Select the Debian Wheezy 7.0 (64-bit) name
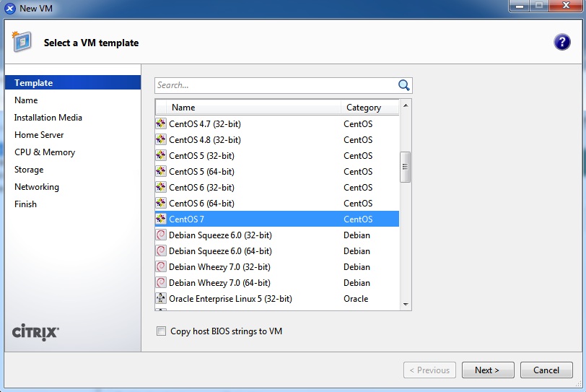The height and width of the screenshot is (392, 586). (x=219, y=282)
